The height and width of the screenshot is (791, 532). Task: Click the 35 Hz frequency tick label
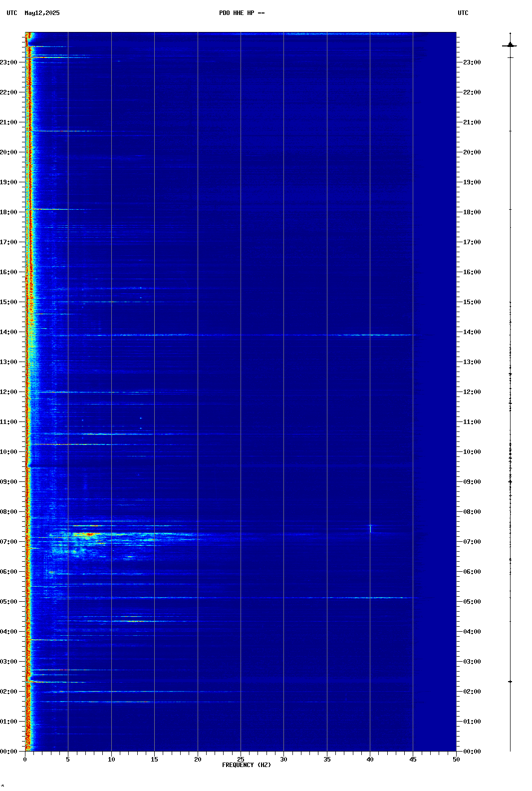point(327,760)
